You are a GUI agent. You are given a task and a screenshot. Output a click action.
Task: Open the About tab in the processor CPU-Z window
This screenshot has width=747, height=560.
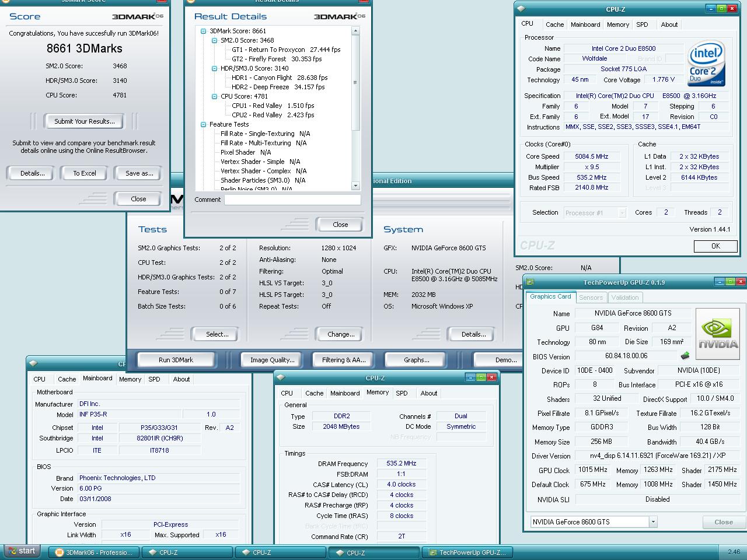point(669,24)
